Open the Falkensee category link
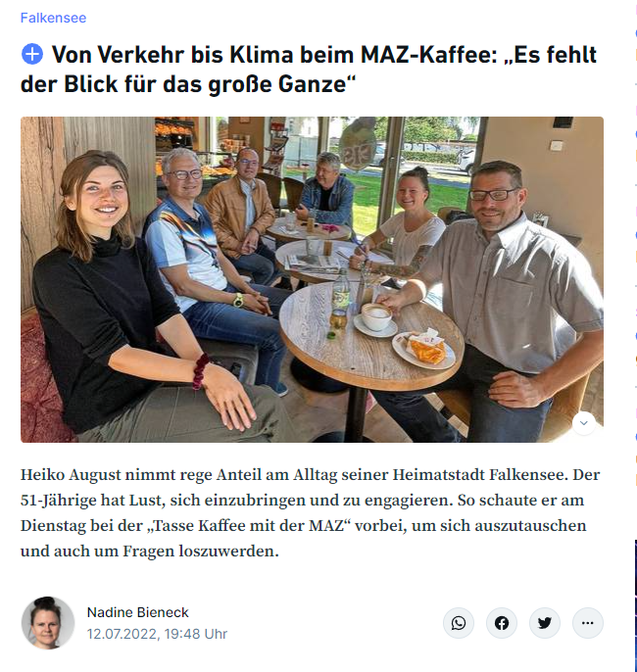Screen dimensions: 637x672 point(53,18)
